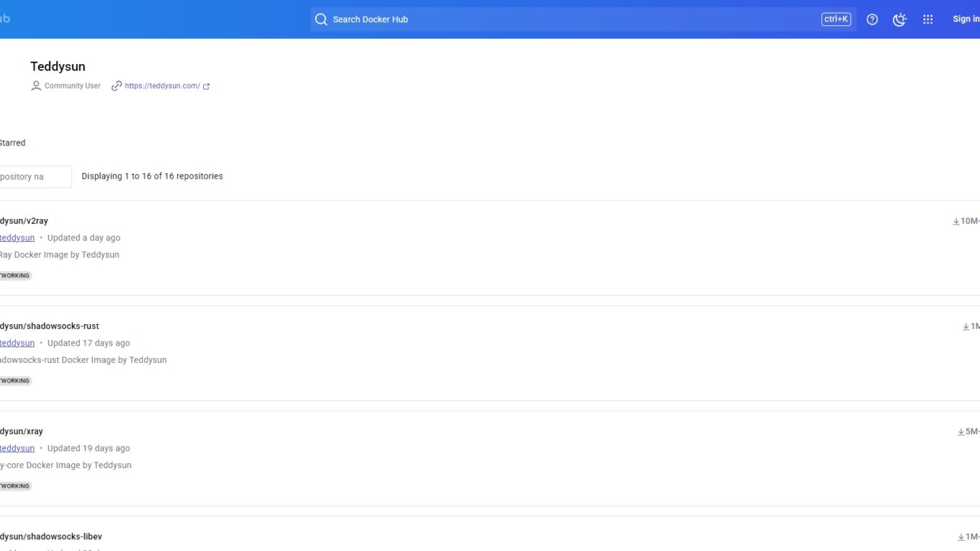980x551 pixels.
Task: Click 'Updated 19 days ago' text
Action: pyautogui.click(x=89, y=448)
